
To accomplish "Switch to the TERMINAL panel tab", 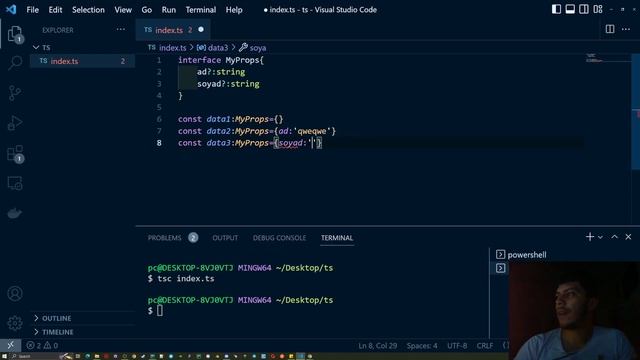I will 337,238.
